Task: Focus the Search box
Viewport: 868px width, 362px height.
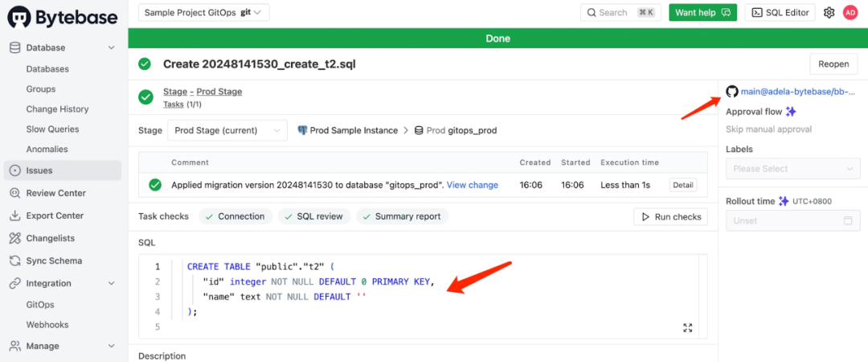Action: point(621,12)
